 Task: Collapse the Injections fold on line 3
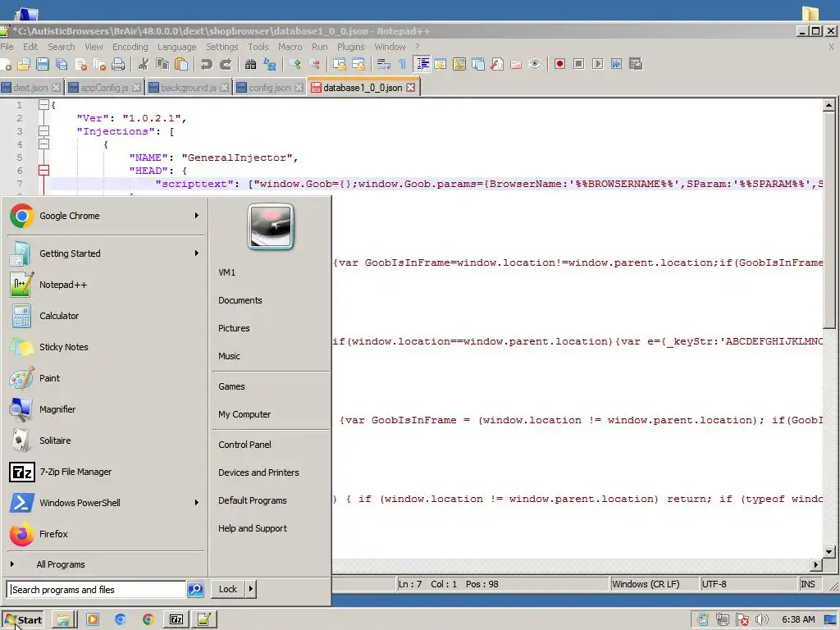tap(44, 131)
